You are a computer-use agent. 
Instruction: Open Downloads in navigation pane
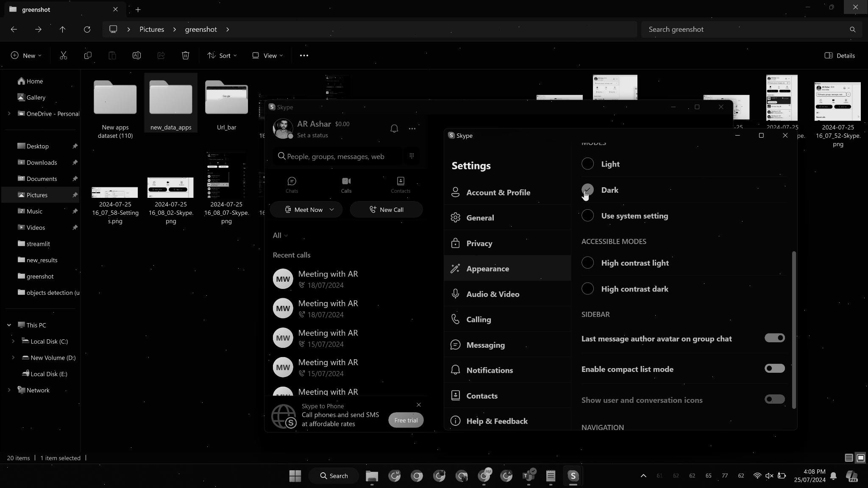[x=42, y=162]
